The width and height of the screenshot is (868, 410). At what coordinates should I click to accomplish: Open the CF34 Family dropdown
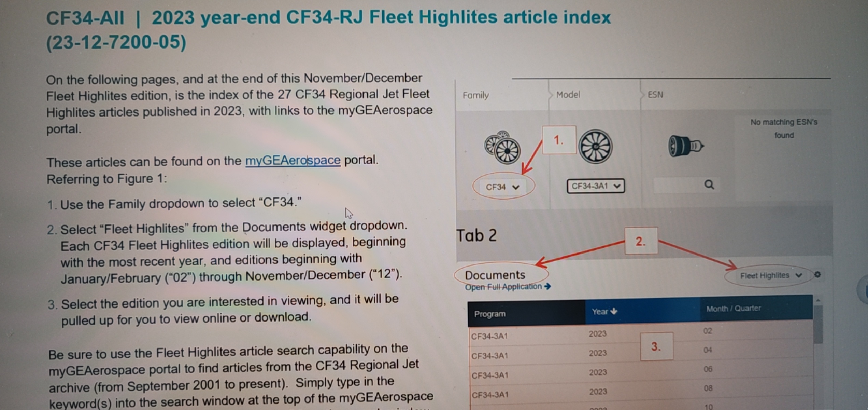click(502, 187)
